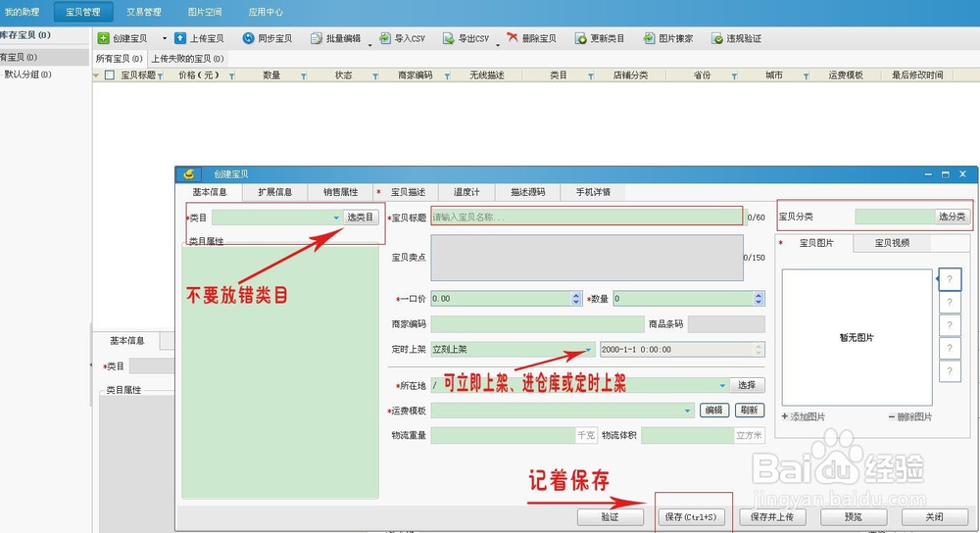Viewport: 980px width, 533px height.
Task: Open the 图片空间 main tab
Action: point(205,12)
